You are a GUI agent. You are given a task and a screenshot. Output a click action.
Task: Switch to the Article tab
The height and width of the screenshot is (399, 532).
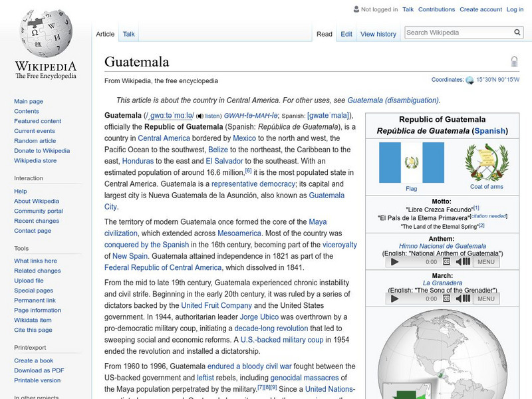pyautogui.click(x=105, y=35)
